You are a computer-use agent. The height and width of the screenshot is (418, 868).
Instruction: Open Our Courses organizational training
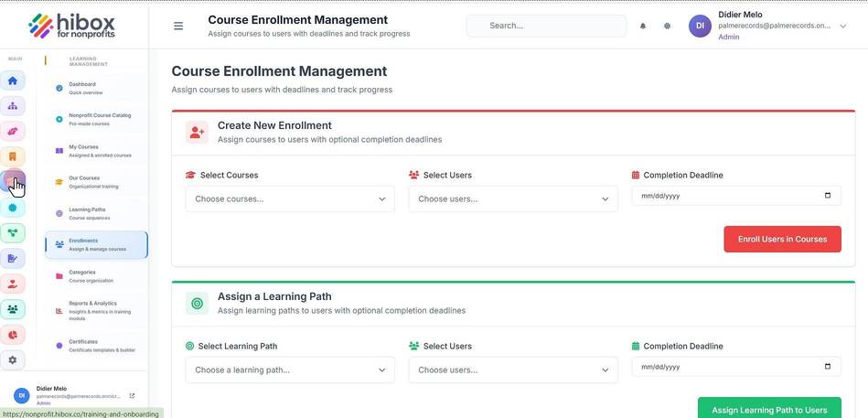96,182
